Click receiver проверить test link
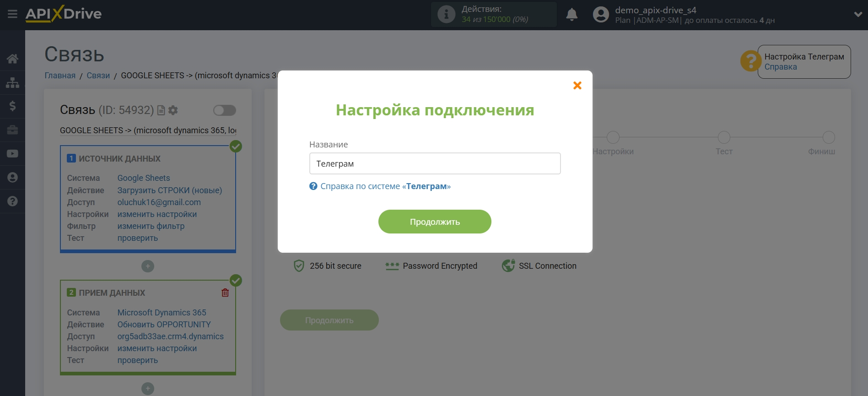Viewport: 868px width, 396px height. click(x=138, y=360)
